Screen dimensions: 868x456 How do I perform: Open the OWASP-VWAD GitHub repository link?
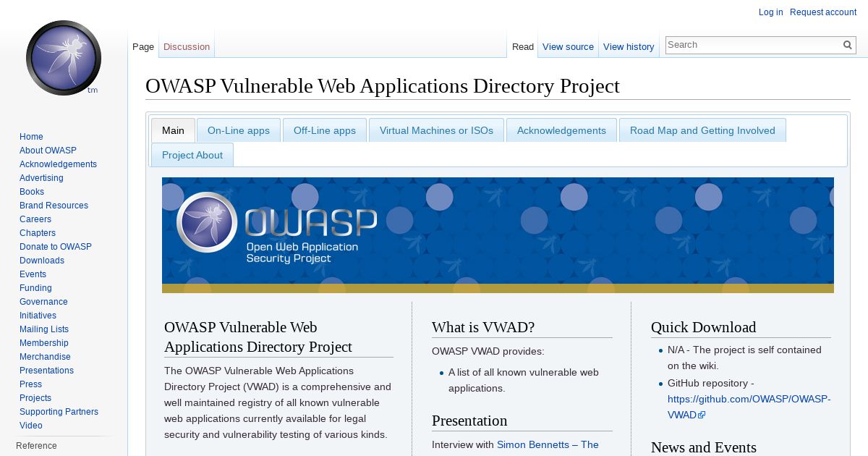point(749,407)
